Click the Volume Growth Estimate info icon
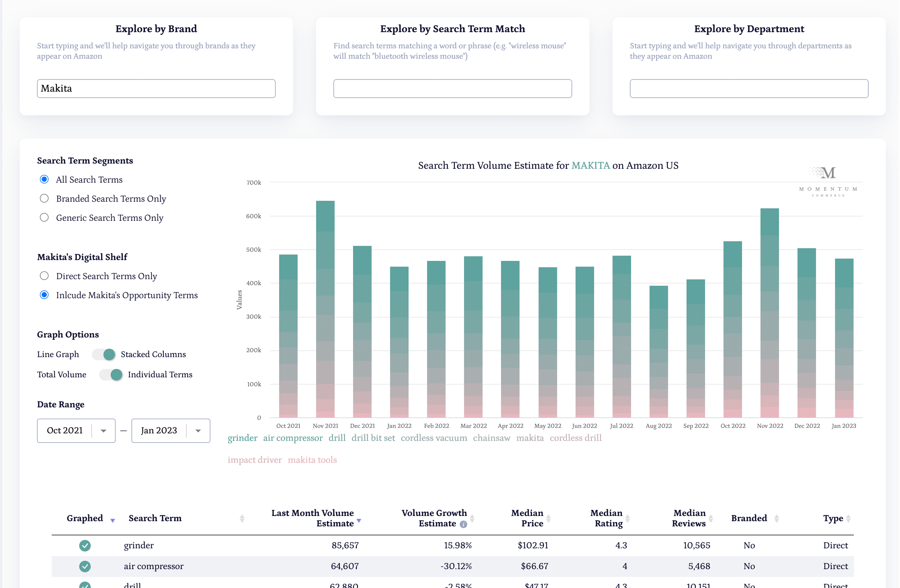Image resolution: width=900 pixels, height=588 pixels. (463, 524)
